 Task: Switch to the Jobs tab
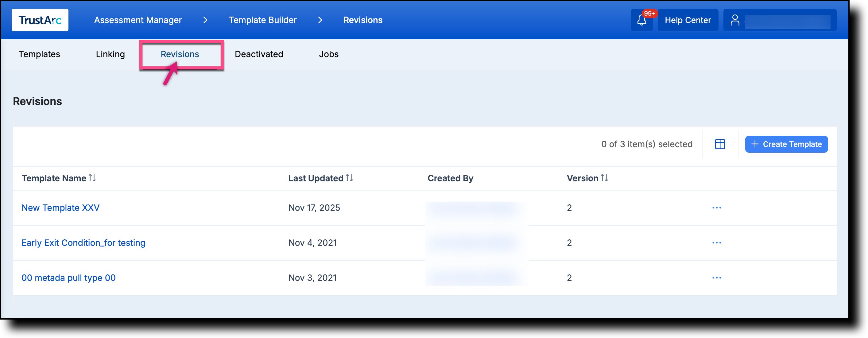328,54
